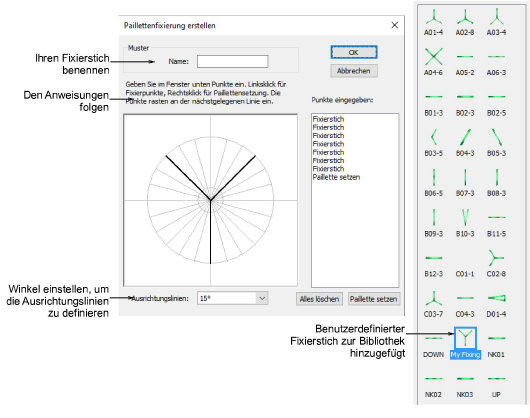
Task: Pick the B03-5 angled fixing pattern
Action: tap(433, 143)
